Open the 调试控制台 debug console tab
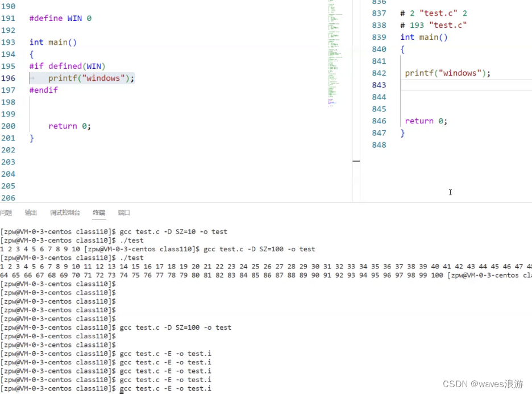 pos(65,213)
